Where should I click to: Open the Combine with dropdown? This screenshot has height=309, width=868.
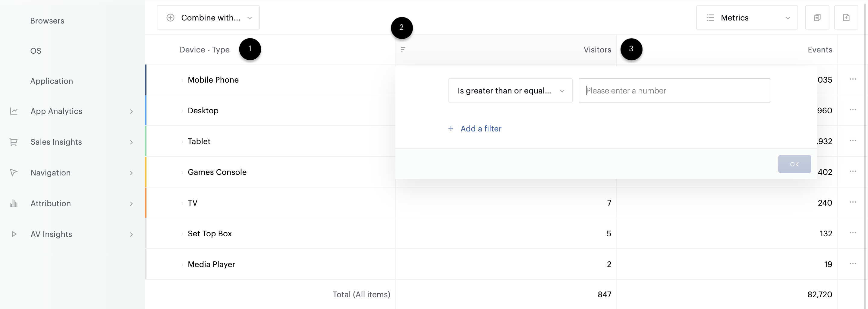tap(208, 17)
